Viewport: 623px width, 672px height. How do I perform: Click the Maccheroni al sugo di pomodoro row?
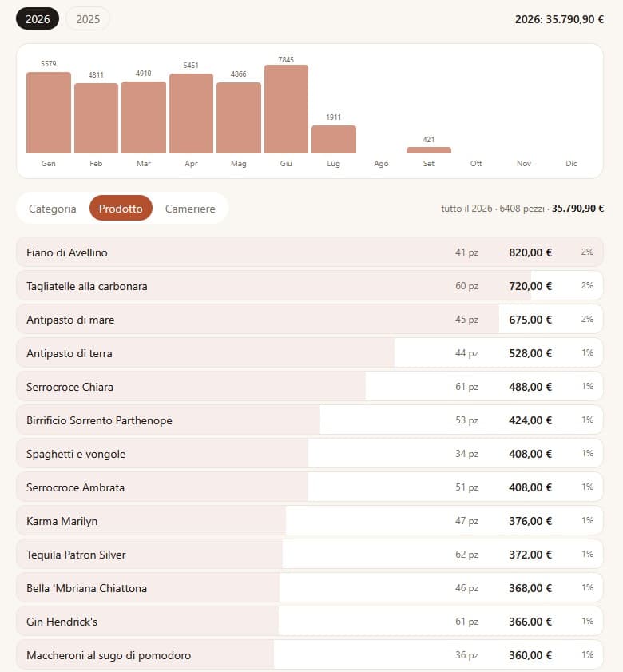click(310, 655)
